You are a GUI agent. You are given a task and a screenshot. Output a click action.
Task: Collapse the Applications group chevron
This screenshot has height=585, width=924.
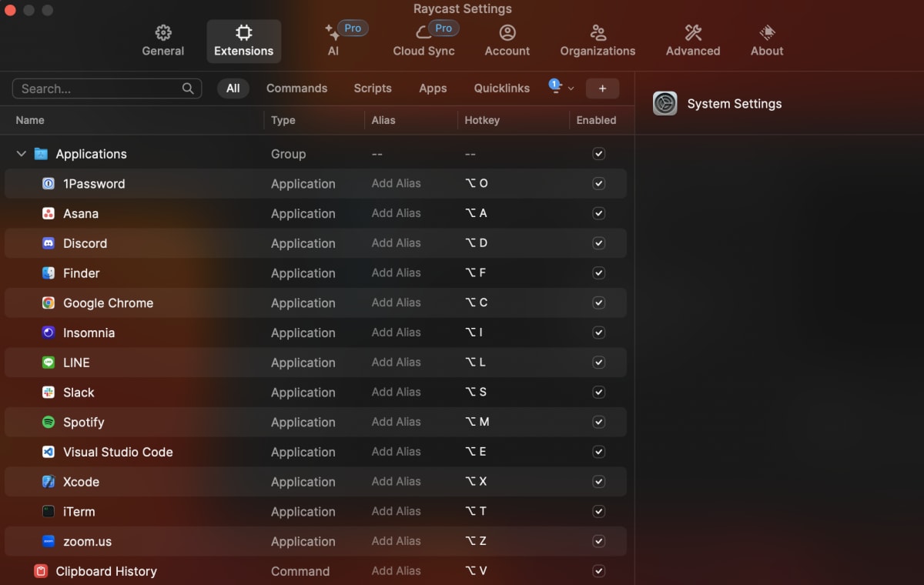(21, 154)
